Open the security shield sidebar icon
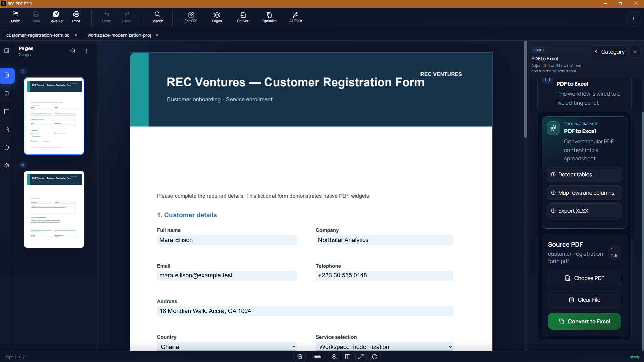 click(7, 148)
